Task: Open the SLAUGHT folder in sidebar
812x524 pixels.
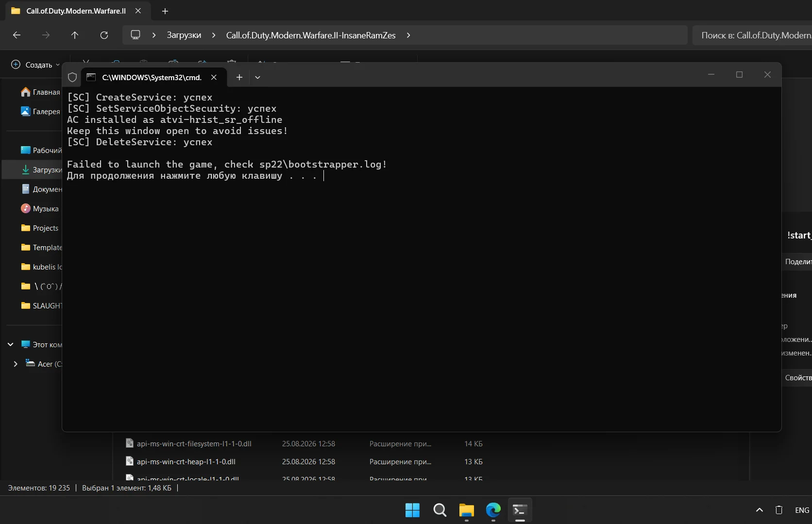Action: (x=41, y=305)
